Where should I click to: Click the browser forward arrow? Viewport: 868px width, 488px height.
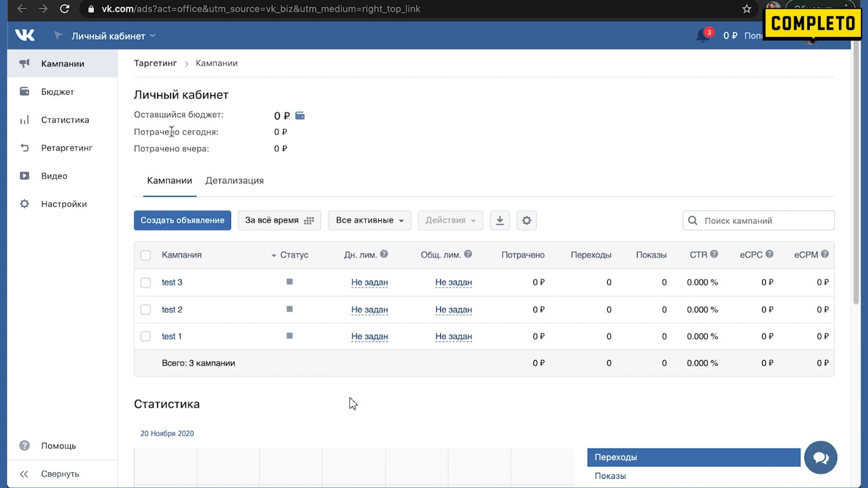43,9
